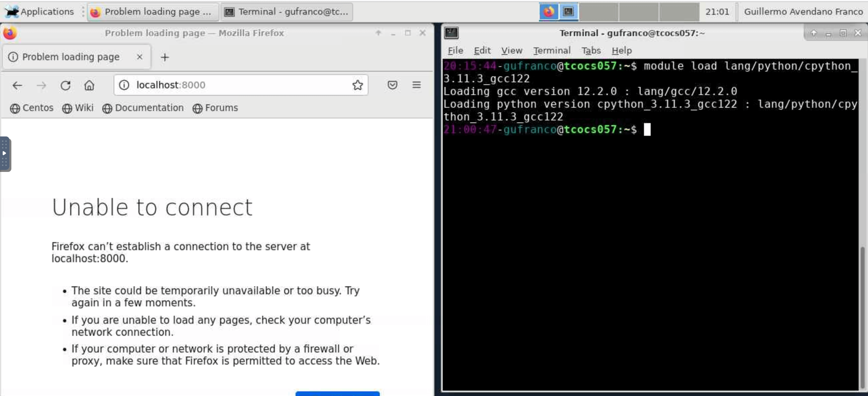Click the new tab plus icon
Viewport: 868px width, 396px height.
click(165, 57)
